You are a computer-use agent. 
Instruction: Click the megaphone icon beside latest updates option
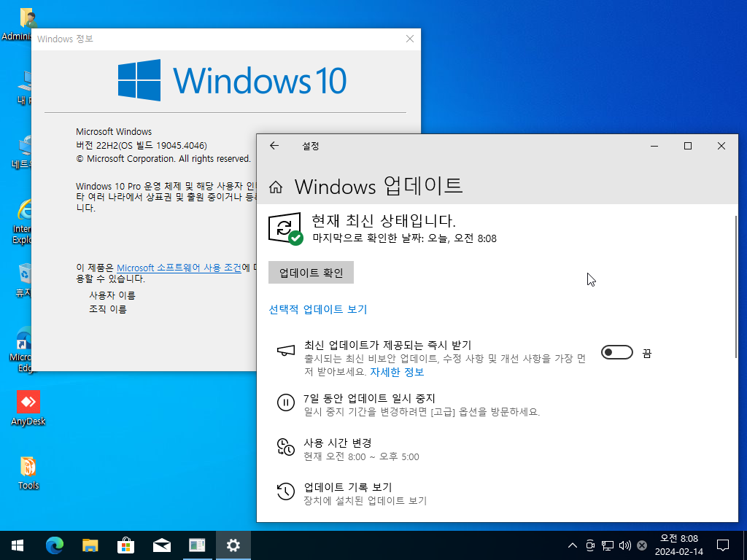coord(285,351)
